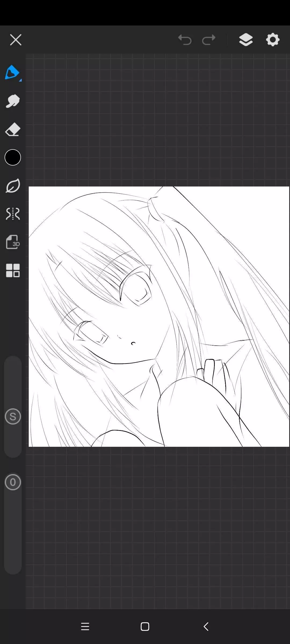Open the settings gear menu
Image resolution: width=290 pixels, height=644 pixels.
click(x=273, y=40)
